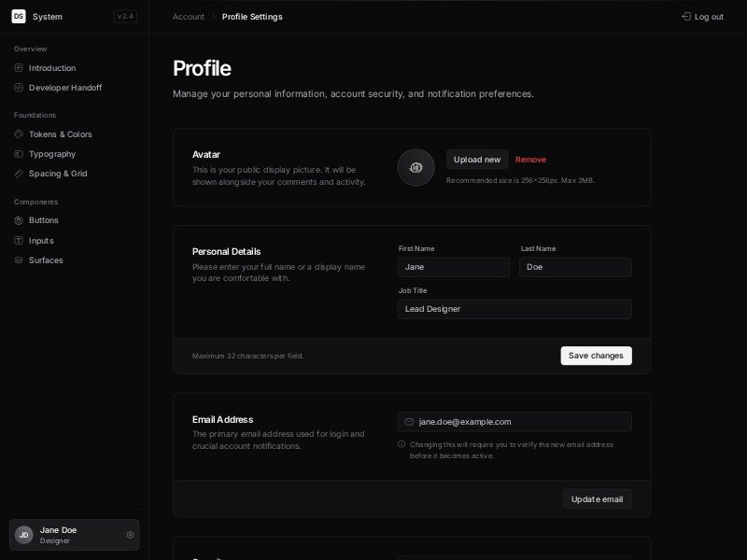Click the DS logo icon

coord(19,16)
